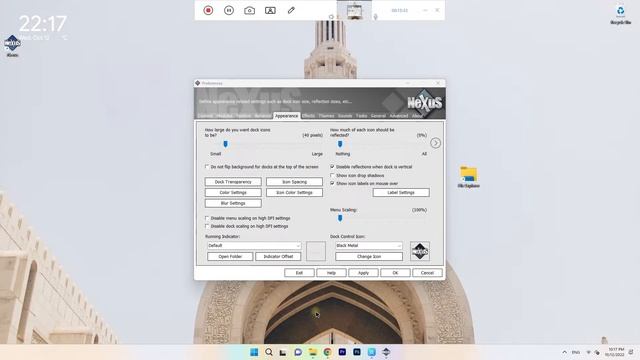Open Icon Color Settings

pos(294,192)
